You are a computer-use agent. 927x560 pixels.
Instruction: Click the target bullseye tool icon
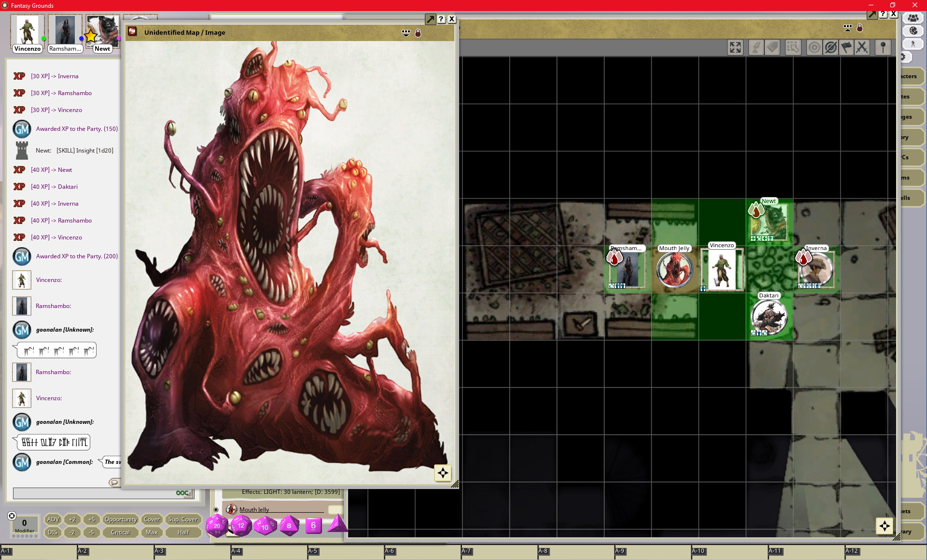[x=814, y=47]
